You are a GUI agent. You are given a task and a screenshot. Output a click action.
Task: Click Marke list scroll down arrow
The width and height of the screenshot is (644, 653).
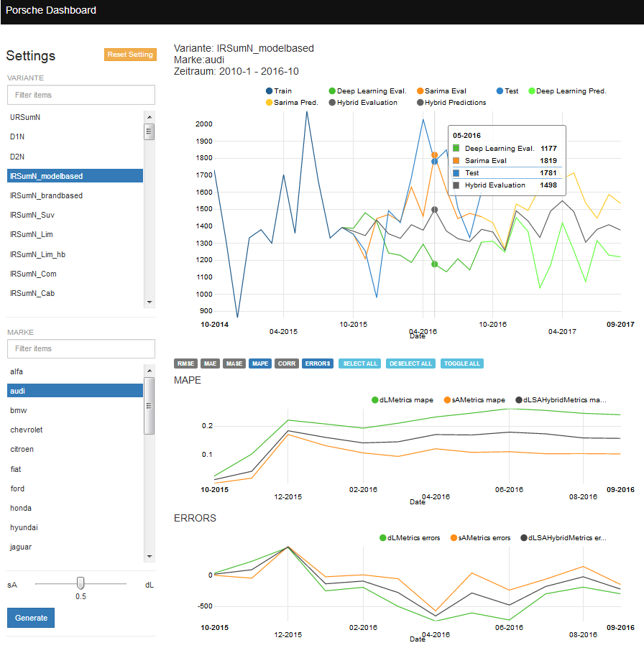point(149,556)
